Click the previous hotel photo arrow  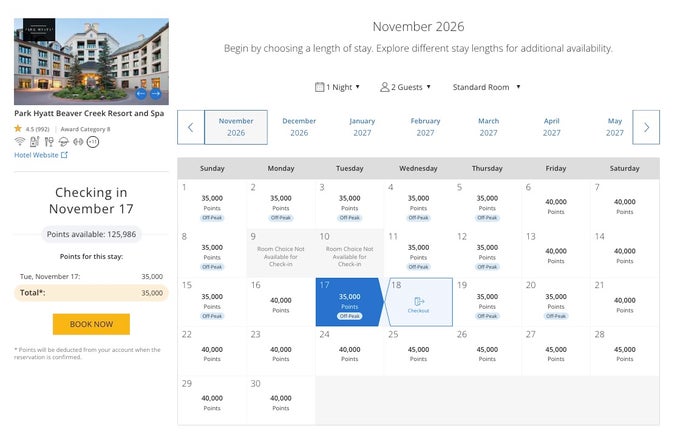pos(141,94)
